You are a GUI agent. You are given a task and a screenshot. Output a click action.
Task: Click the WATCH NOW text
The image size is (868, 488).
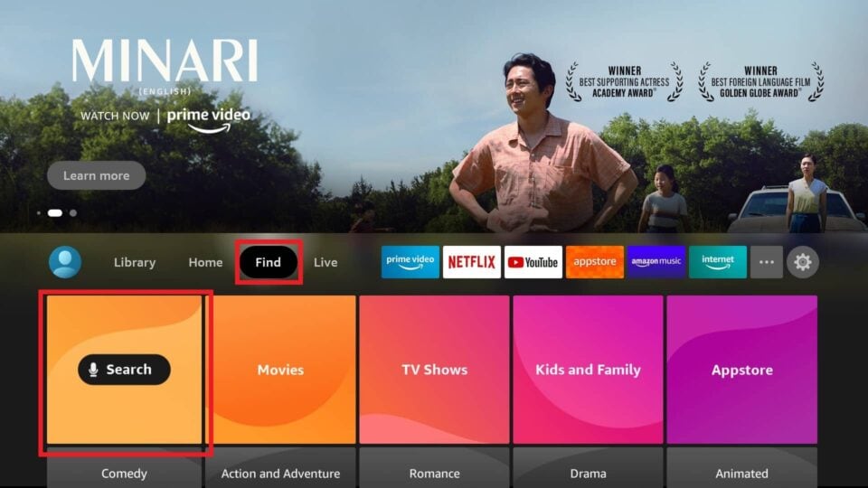pyautogui.click(x=115, y=117)
